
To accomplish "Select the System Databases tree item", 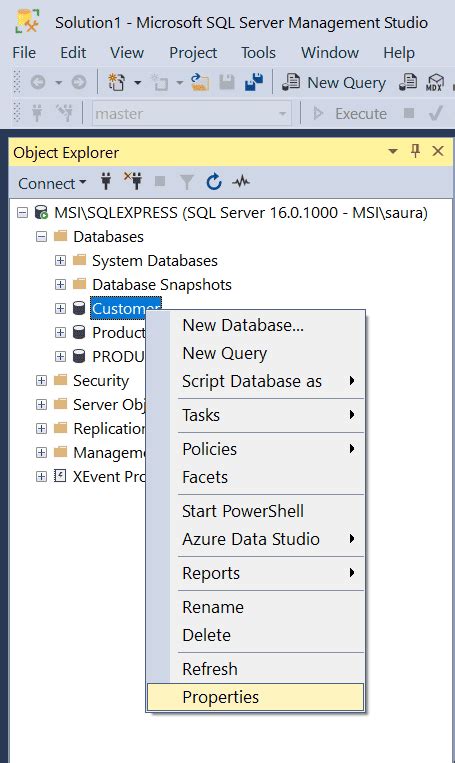I will (x=155, y=260).
